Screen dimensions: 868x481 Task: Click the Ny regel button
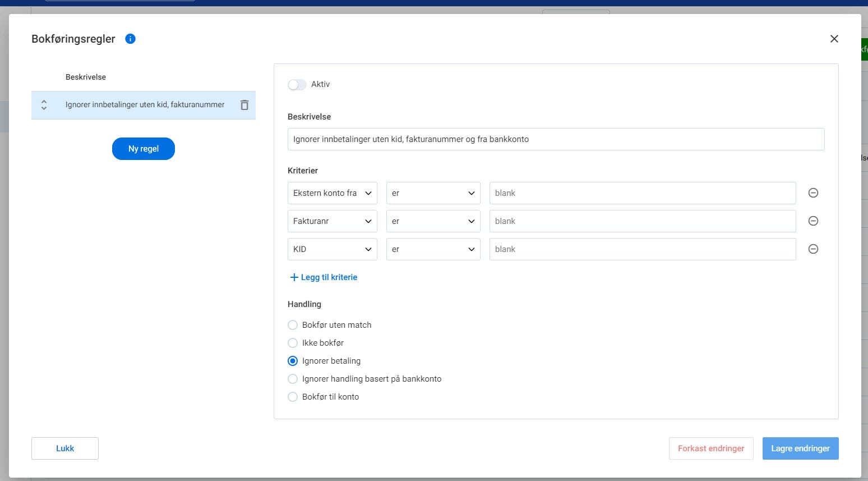144,149
